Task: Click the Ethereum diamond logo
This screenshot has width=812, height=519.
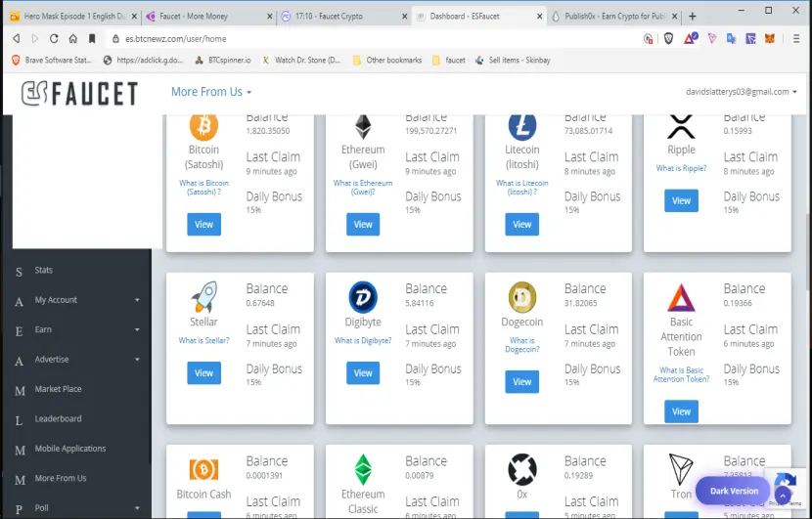Action: (363, 127)
